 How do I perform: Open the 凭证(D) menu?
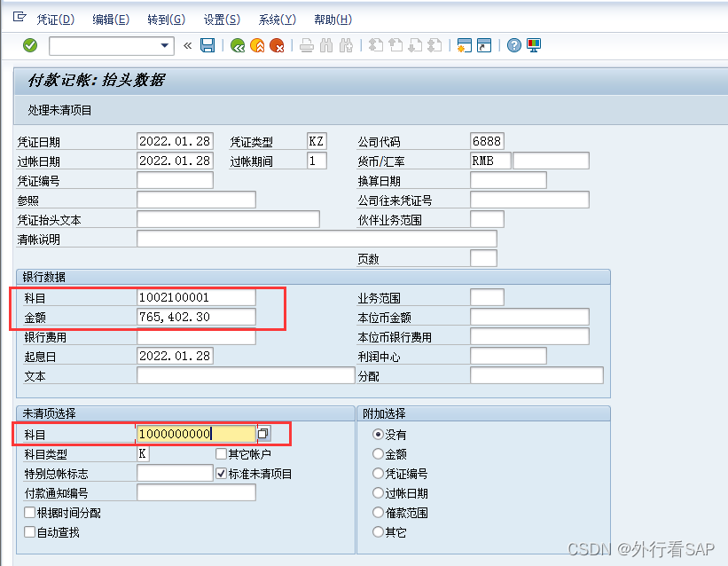[55, 20]
